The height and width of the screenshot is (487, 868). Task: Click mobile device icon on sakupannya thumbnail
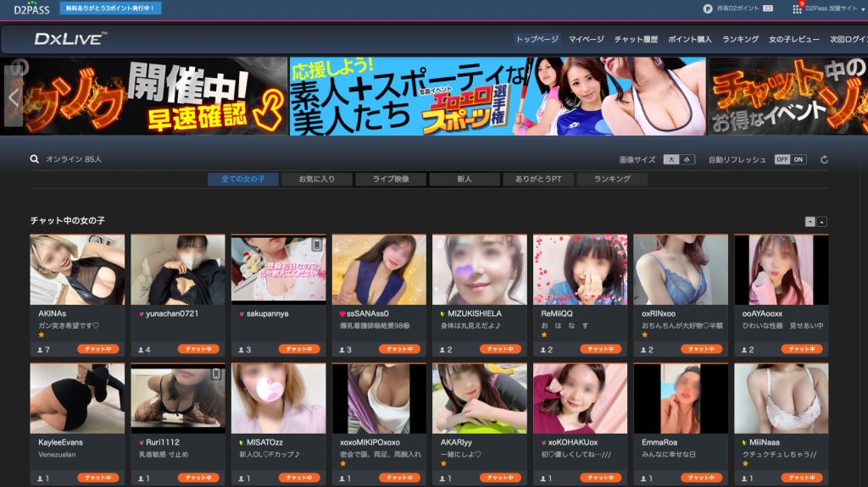(x=317, y=246)
